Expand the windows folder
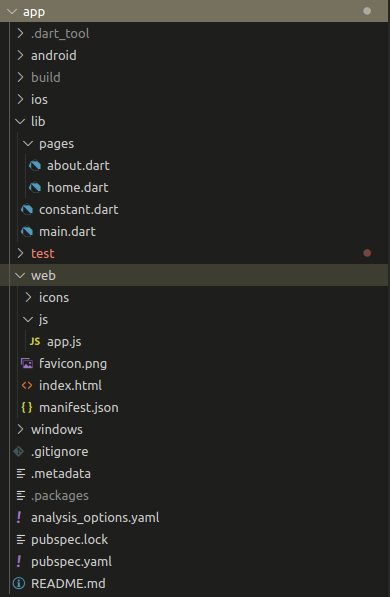390x597 pixels. point(195,429)
